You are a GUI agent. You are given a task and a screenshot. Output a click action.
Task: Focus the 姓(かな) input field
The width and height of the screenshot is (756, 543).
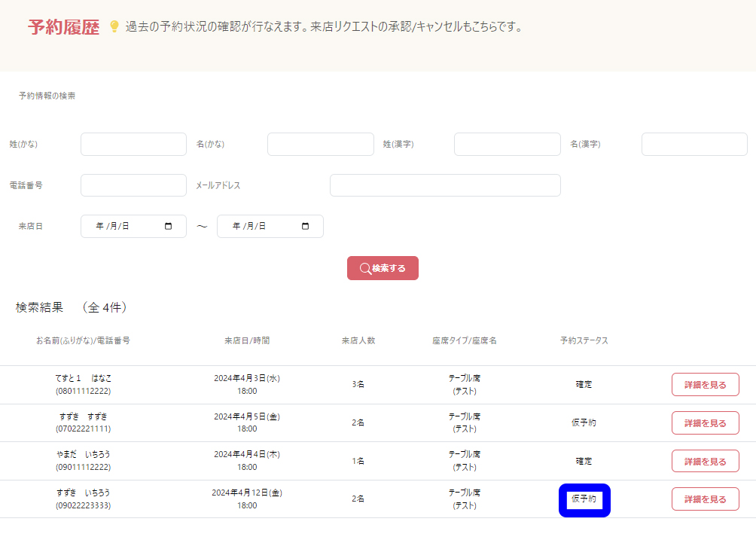pyautogui.click(x=133, y=144)
